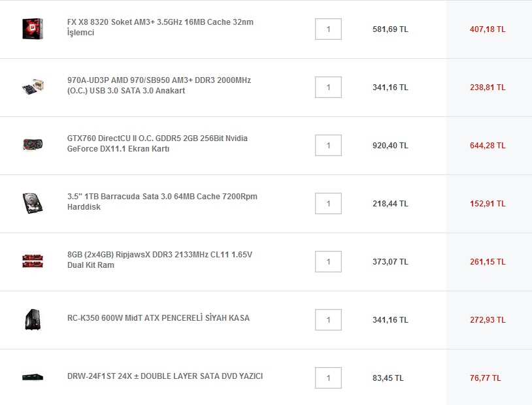This screenshot has width=532, height=405.
Task: Open the FX X8 8320 İşlemci product link
Action: coord(160,27)
